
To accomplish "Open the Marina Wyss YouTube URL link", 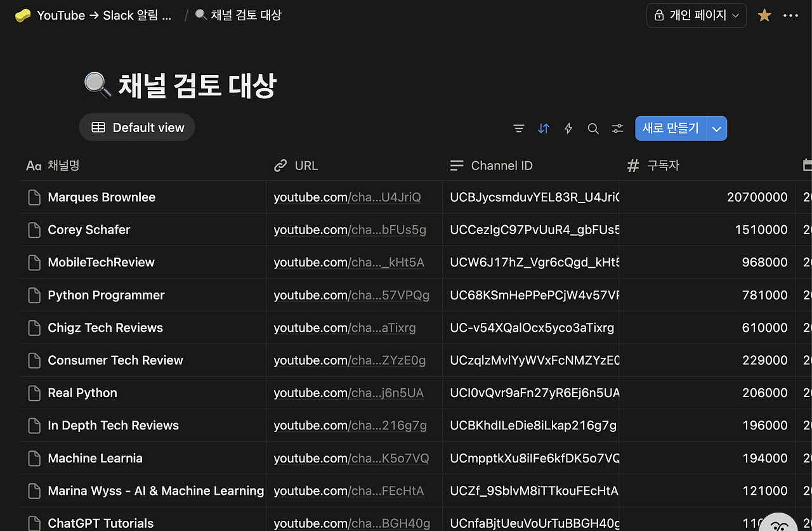I will 349,490.
